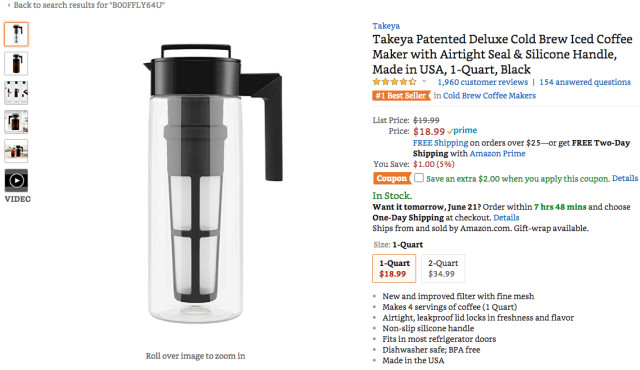Select the second pitcher thumbnail with coffee
Screen dimensions: 640x370
click(x=16, y=63)
